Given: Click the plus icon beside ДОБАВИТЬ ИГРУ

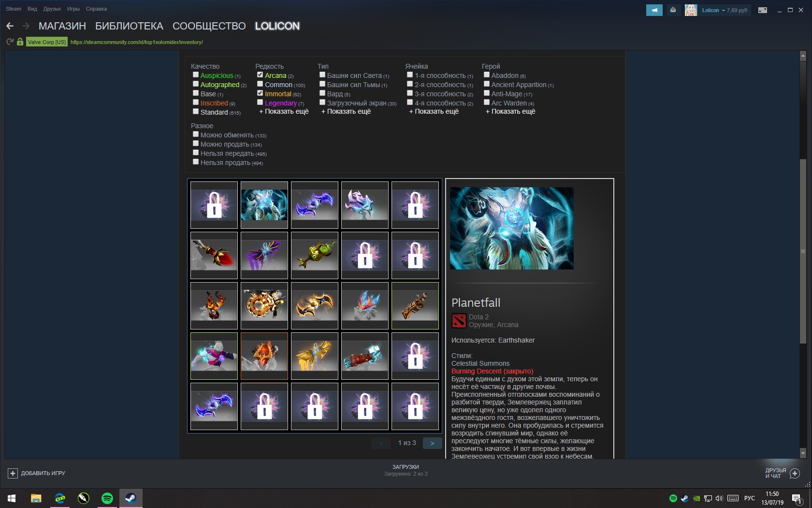Looking at the screenshot, I should tap(13, 473).
